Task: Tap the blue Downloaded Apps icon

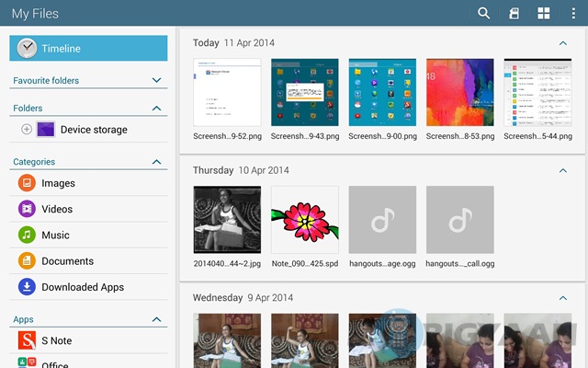Action: point(27,286)
